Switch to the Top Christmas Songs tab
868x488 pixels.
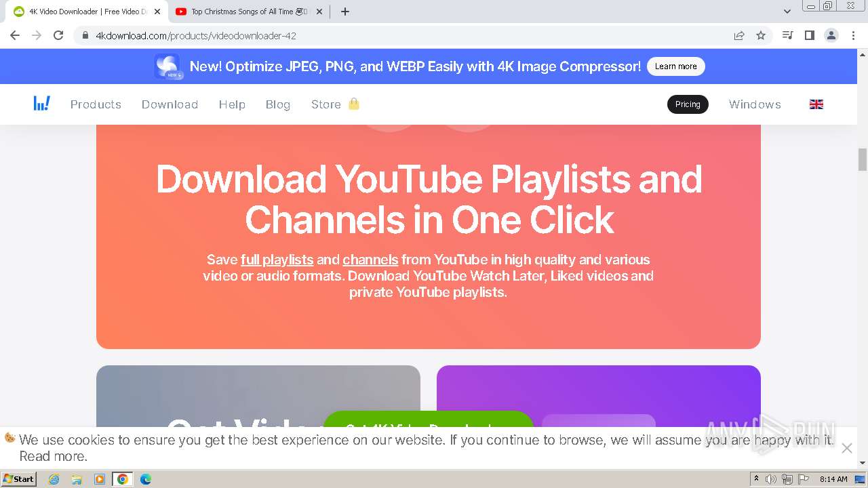[249, 12]
